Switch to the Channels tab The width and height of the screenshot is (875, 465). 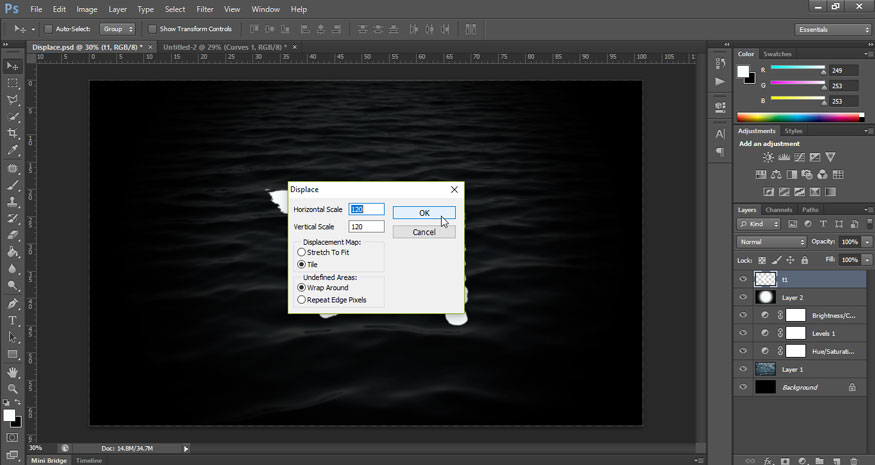click(x=778, y=210)
